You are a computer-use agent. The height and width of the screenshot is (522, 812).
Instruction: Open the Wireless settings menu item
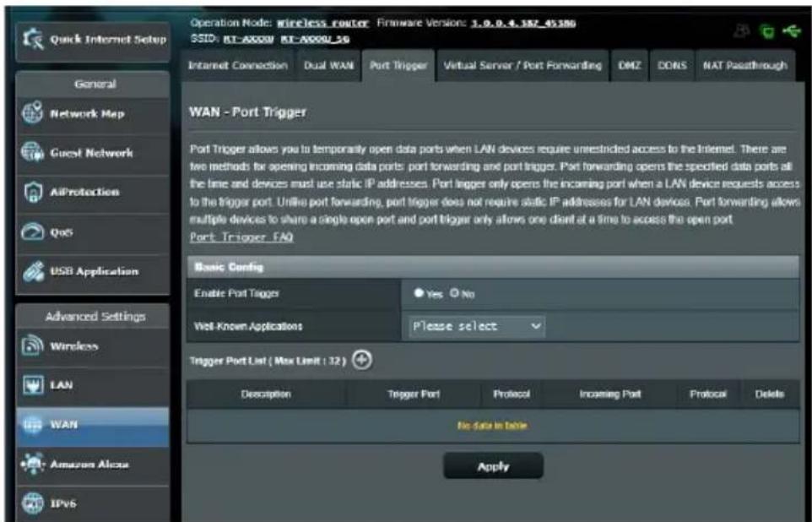point(93,346)
